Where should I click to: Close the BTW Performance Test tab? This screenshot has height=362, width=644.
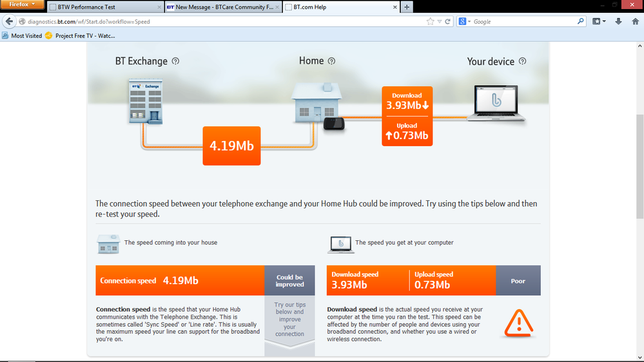click(159, 7)
